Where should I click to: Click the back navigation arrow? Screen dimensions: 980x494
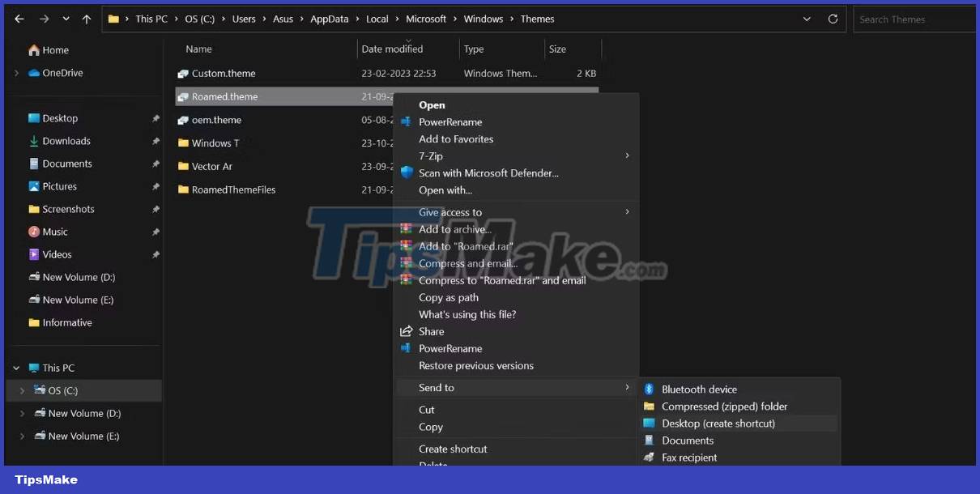tap(19, 19)
